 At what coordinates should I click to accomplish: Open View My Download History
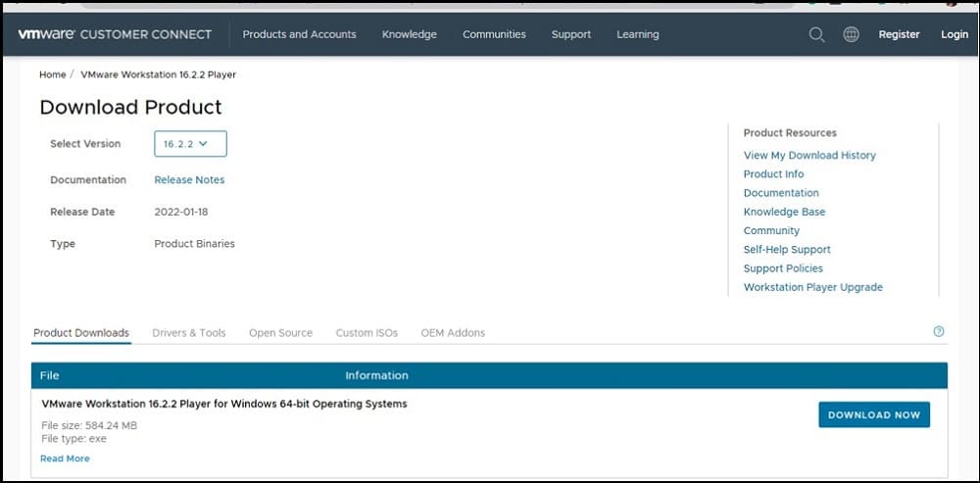809,155
